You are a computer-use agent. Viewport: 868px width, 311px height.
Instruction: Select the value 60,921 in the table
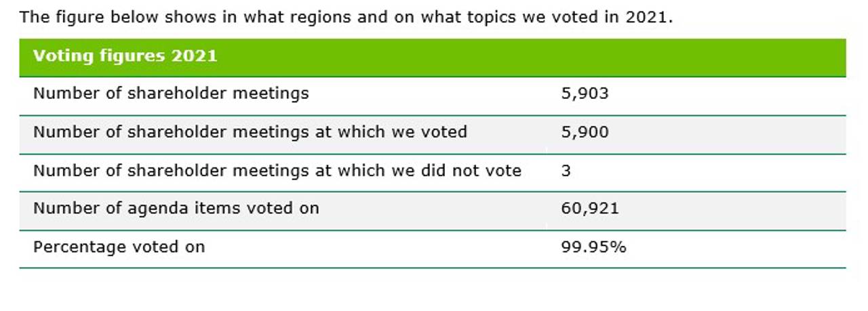click(x=590, y=209)
